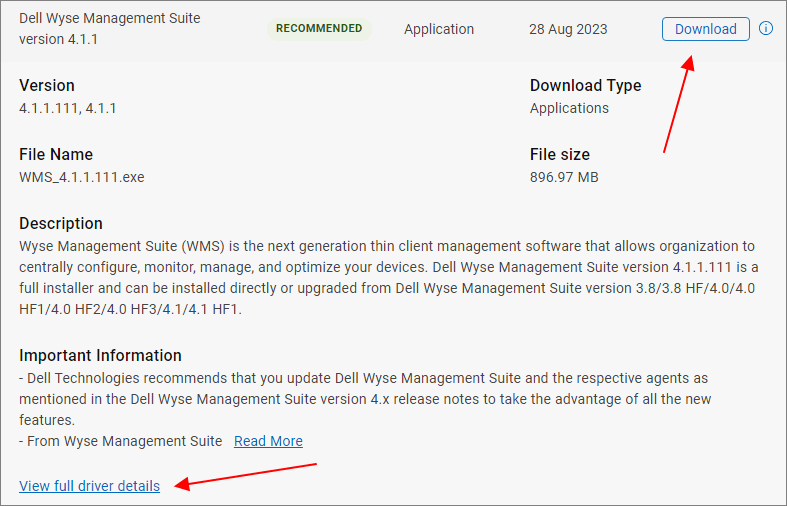Open the info icon beside Download

766,29
